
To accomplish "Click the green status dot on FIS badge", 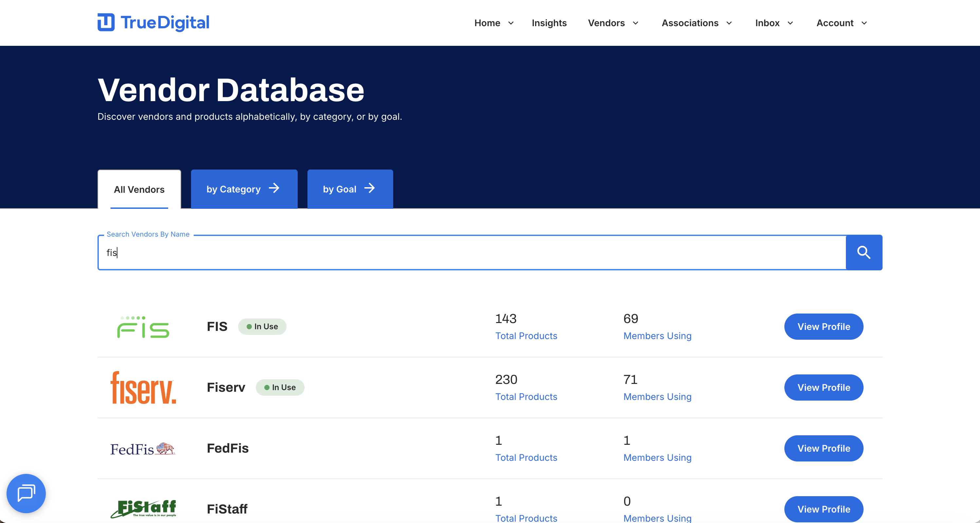I will tap(250, 327).
